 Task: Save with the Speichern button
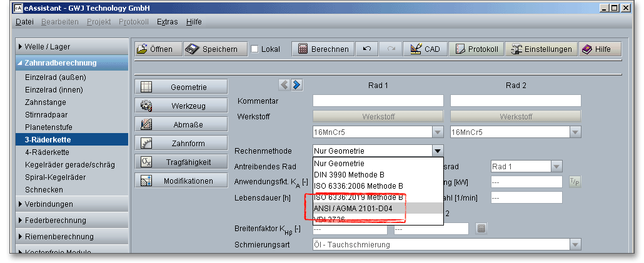click(x=212, y=49)
